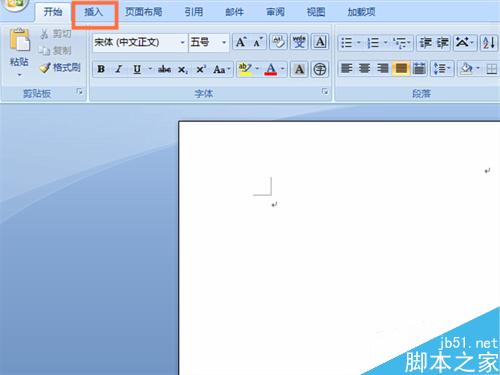Screen dimensions: 500x375
Task: Center align the text
Action: tap(364, 69)
